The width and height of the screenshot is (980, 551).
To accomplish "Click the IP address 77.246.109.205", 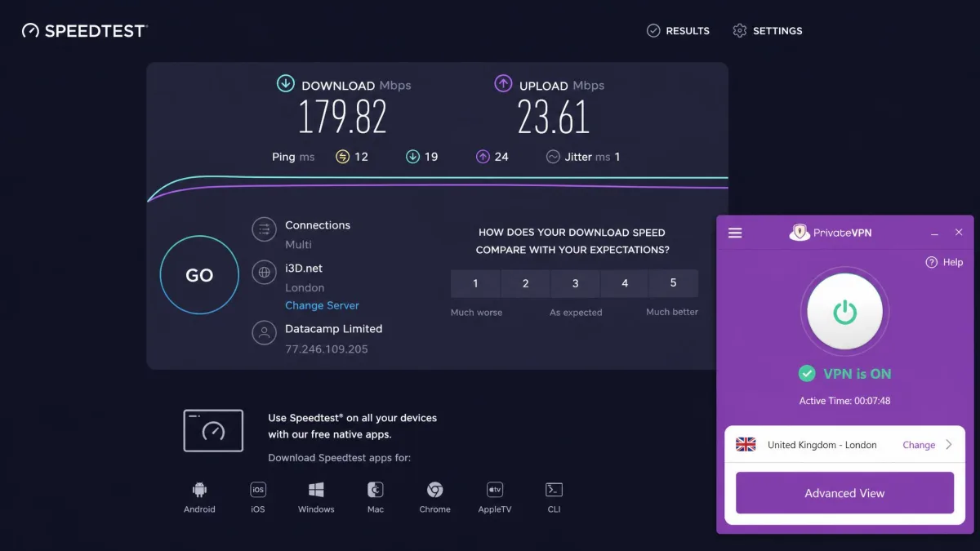I will click(x=327, y=349).
